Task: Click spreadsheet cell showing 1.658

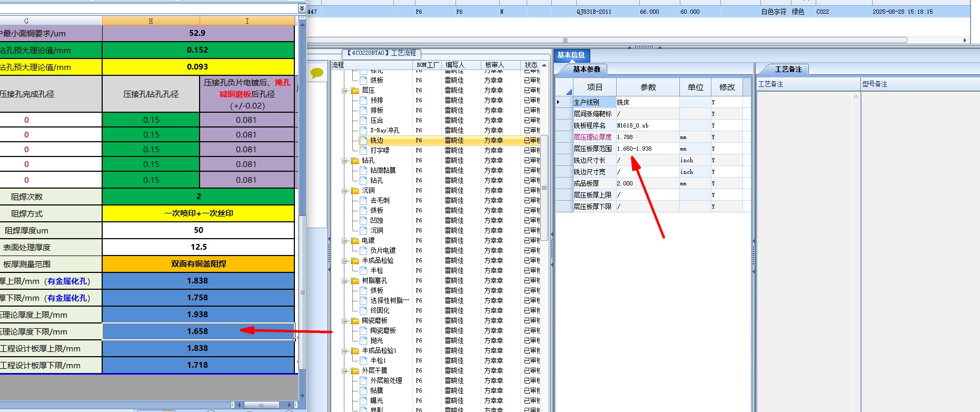Action: click(x=198, y=331)
